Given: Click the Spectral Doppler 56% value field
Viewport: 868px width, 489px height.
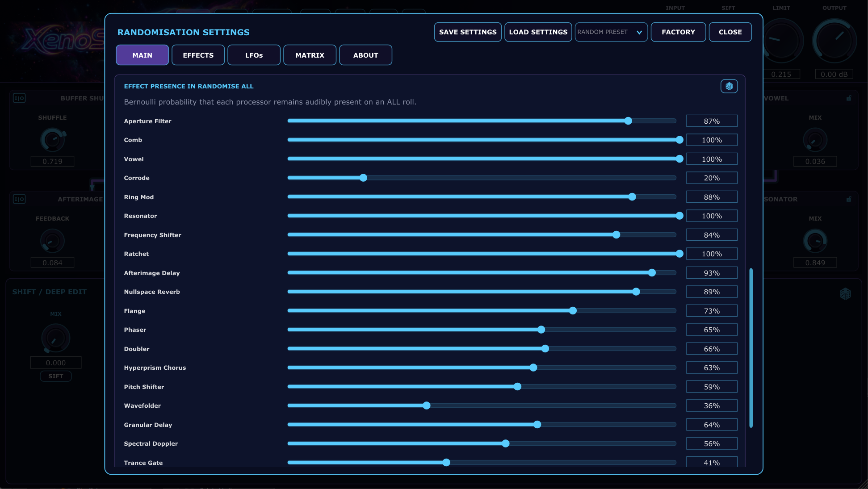Looking at the screenshot, I should 712,444.
